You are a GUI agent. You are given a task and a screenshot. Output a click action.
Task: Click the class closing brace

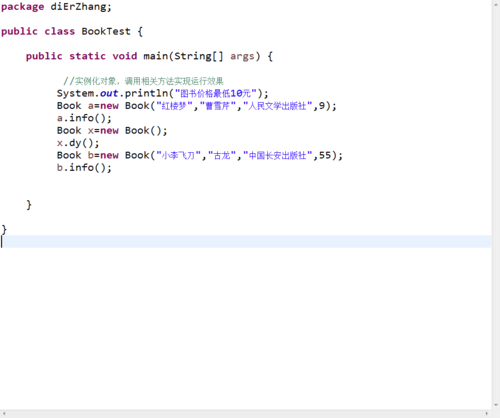4,229
